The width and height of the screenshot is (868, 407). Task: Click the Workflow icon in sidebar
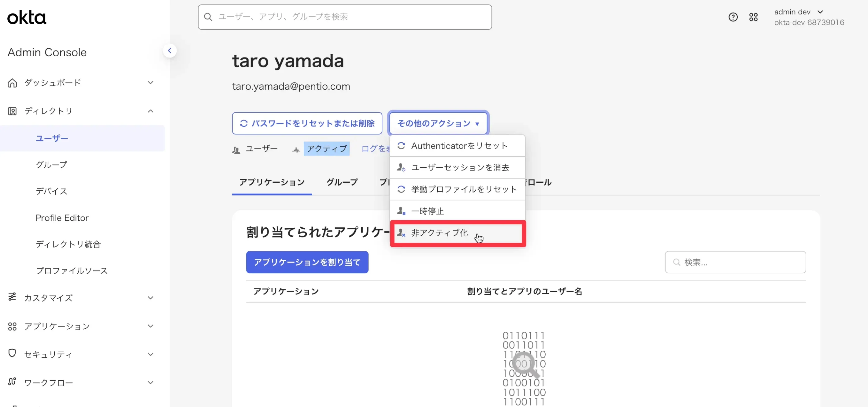12,382
